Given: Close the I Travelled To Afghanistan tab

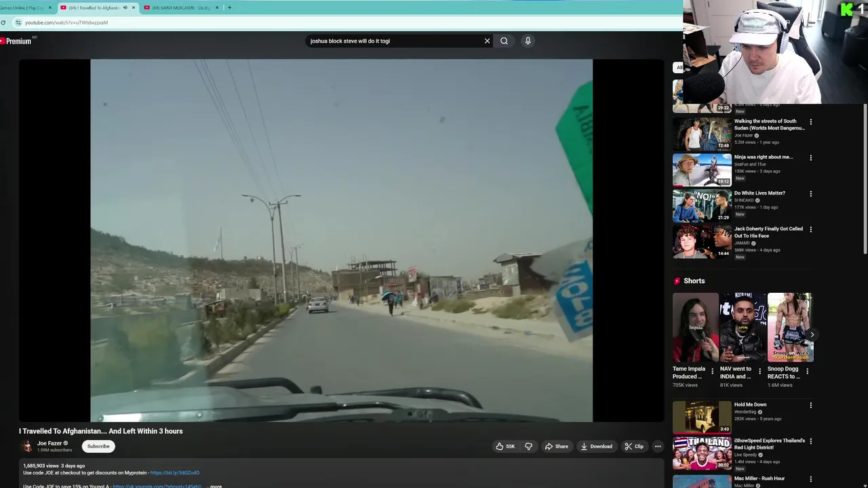Looking at the screenshot, I should tap(134, 7).
